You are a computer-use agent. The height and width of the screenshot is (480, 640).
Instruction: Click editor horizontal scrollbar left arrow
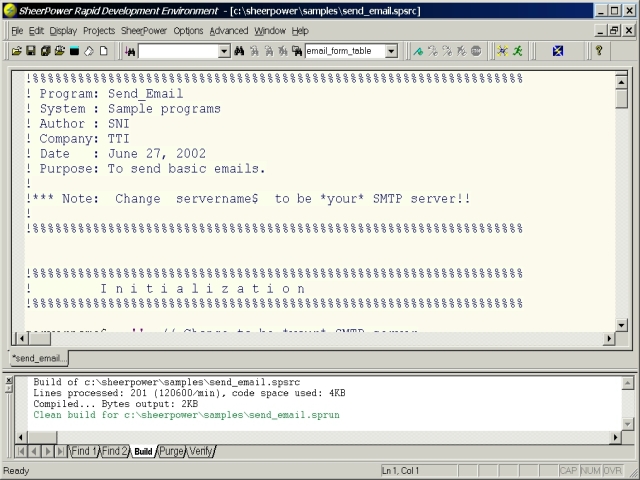pyautogui.click(x=21, y=338)
